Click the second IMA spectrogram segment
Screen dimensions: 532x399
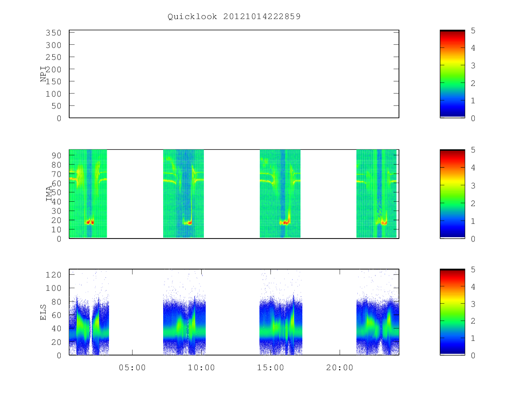[x=184, y=194]
